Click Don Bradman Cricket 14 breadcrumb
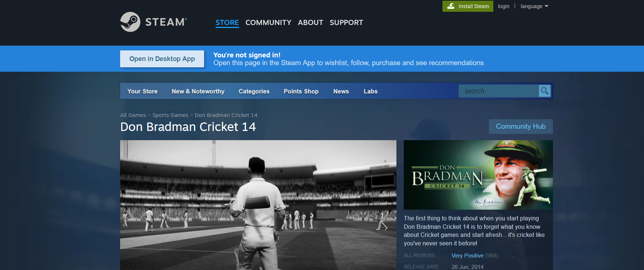 click(x=226, y=115)
